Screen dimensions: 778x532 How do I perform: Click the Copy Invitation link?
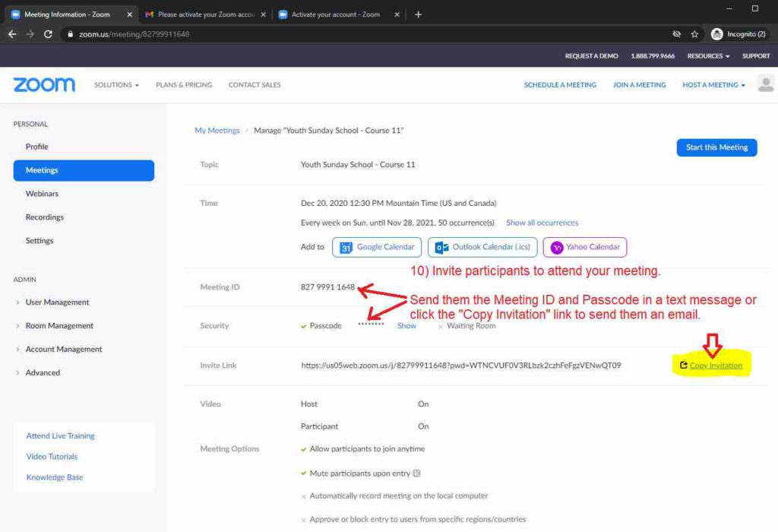(x=716, y=366)
